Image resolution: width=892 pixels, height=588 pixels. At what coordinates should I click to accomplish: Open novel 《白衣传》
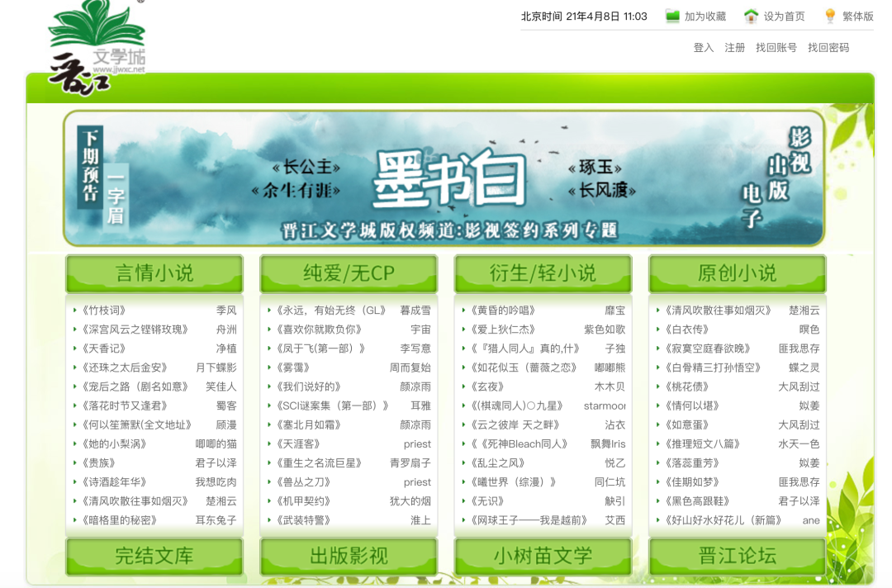687,330
